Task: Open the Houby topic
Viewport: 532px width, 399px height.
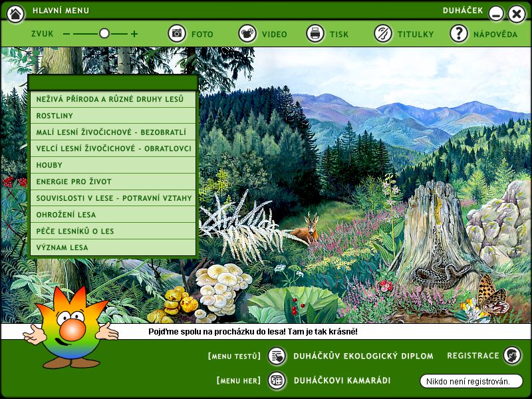Action: pos(113,165)
